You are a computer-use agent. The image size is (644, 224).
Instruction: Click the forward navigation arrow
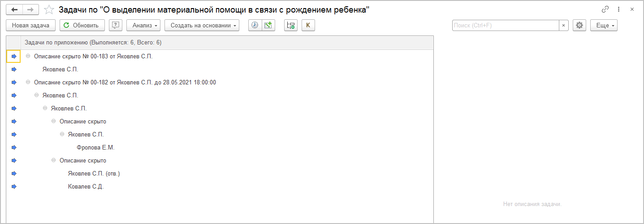(30, 9)
